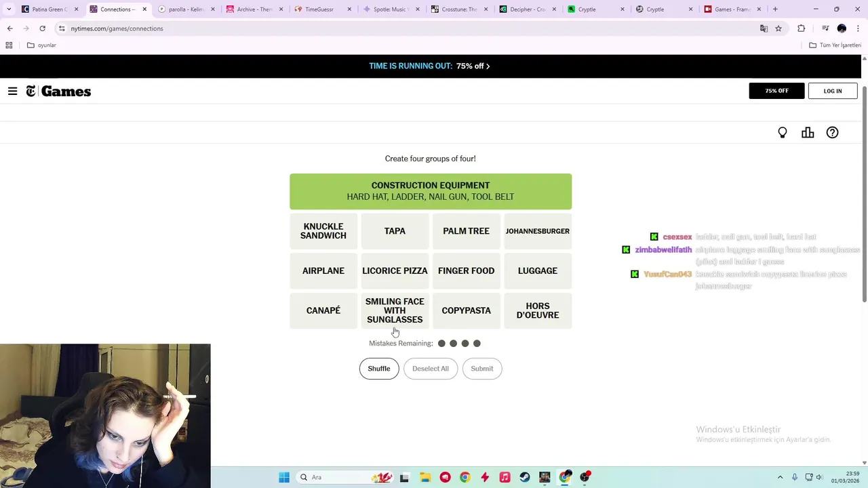This screenshot has width=868, height=488.
Task: Select the LUGGAGE tile
Action: click(x=538, y=270)
